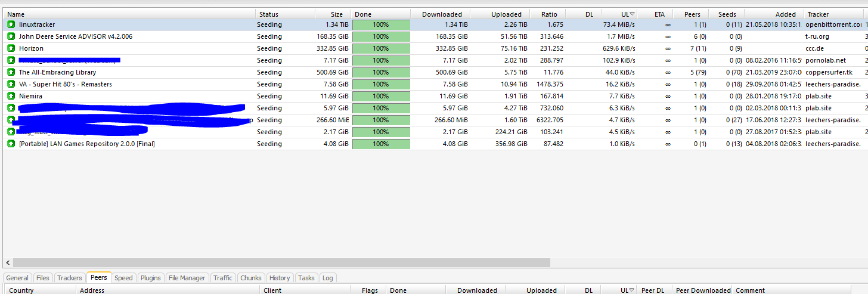Click the Peer Downloaded column header
Screen dimensions: 868x294
(702, 290)
